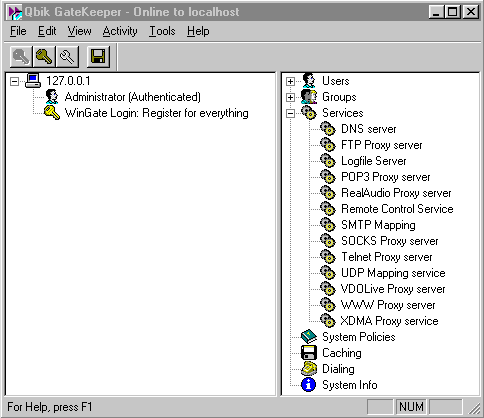Click the gear icon beside DNS server
Image resolution: width=484 pixels, height=418 pixels.
point(328,129)
